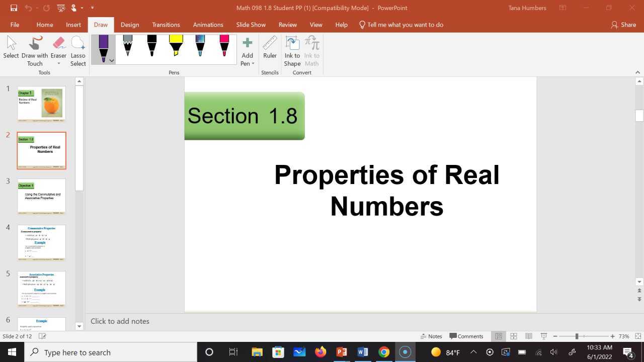Select slide 4 thumbnail in sidebar
Image resolution: width=644 pixels, height=362 pixels.
41,242
